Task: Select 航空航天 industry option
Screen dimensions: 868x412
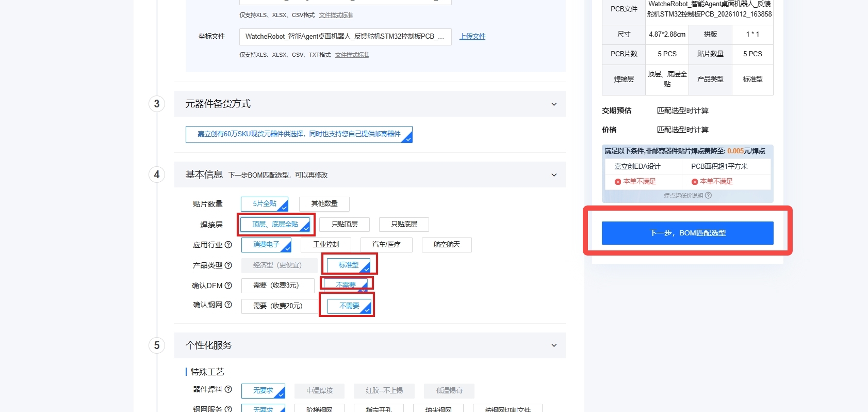Action: (447, 245)
